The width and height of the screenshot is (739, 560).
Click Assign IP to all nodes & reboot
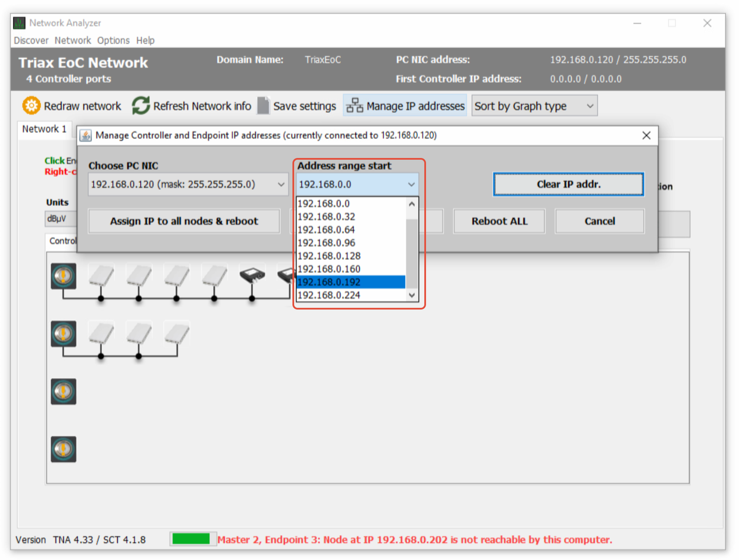tap(184, 221)
